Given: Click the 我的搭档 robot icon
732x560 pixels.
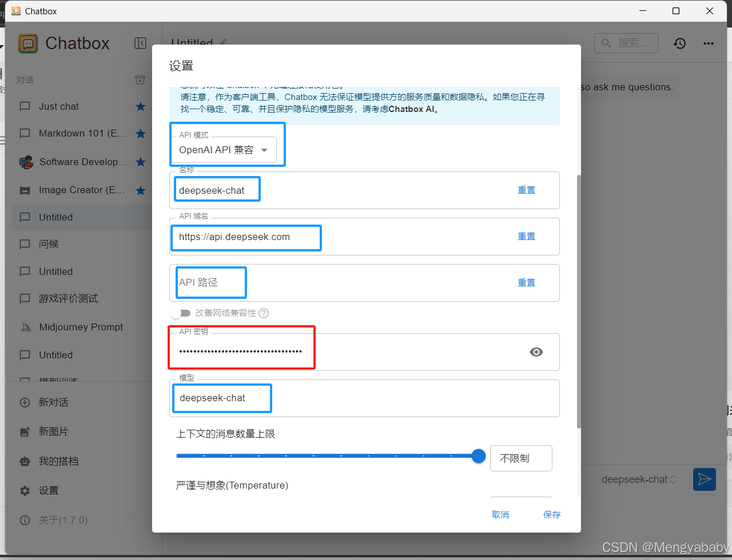Looking at the screenshot, I should [x=25, y=461].
